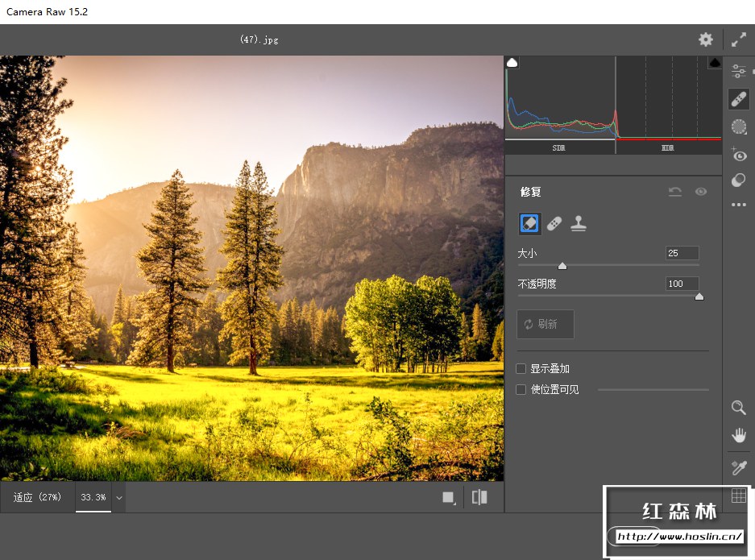Open the zoom percentage dropdown arrow
This screenshot has height=560, width=755.
(x=119, y=497)
